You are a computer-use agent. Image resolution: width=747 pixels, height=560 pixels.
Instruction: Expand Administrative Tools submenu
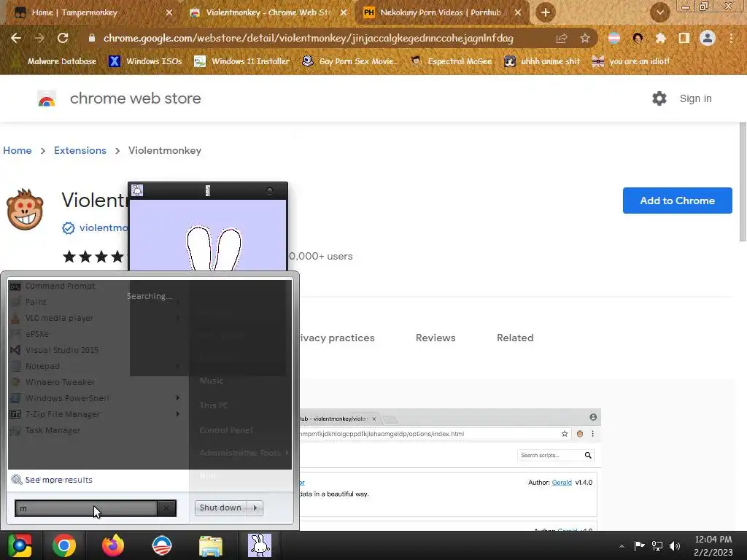click(243, 452)
